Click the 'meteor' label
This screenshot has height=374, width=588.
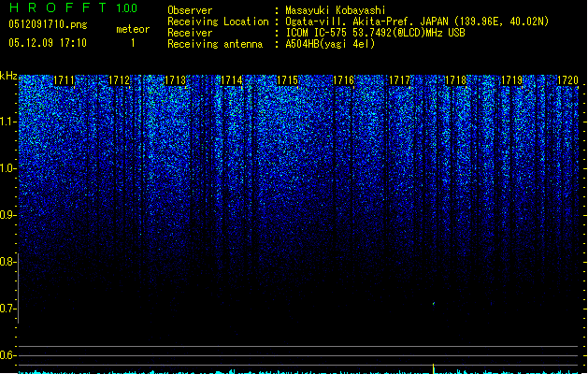click(x=133, y=29)
